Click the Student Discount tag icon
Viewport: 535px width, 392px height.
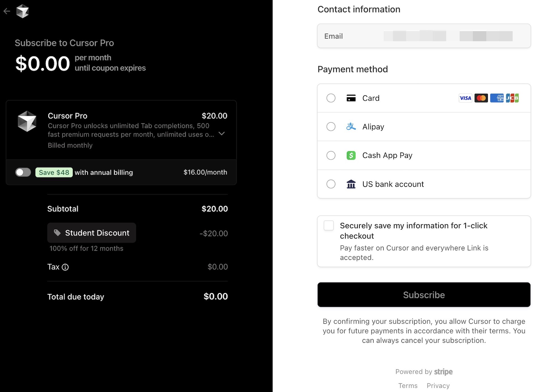[57, 233]
